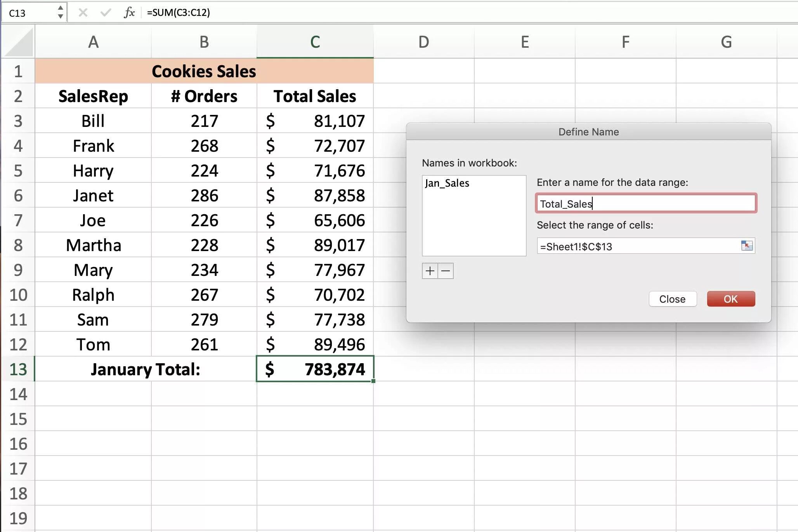Remove name with the minus button
Screen dimensions: 798x532
click(446, 271)
